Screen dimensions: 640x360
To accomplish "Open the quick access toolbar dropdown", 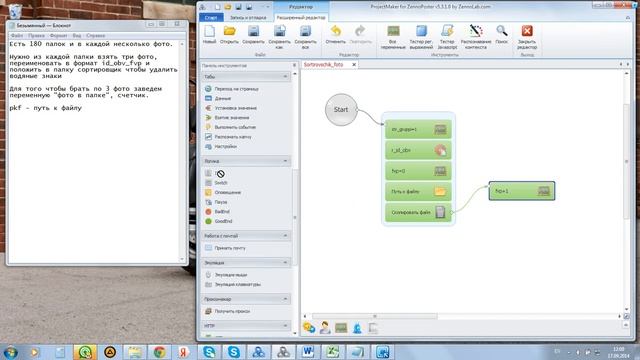I will point(268,7).
